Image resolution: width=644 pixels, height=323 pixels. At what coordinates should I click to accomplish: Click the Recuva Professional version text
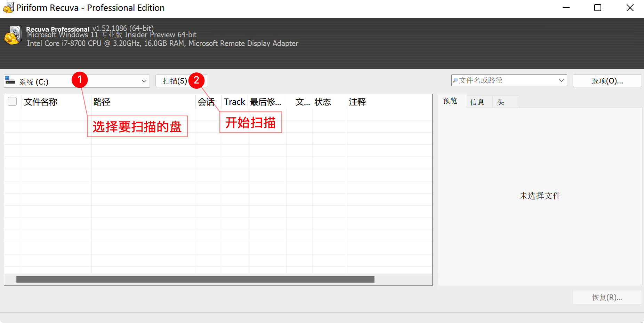(x=90, y=29)
